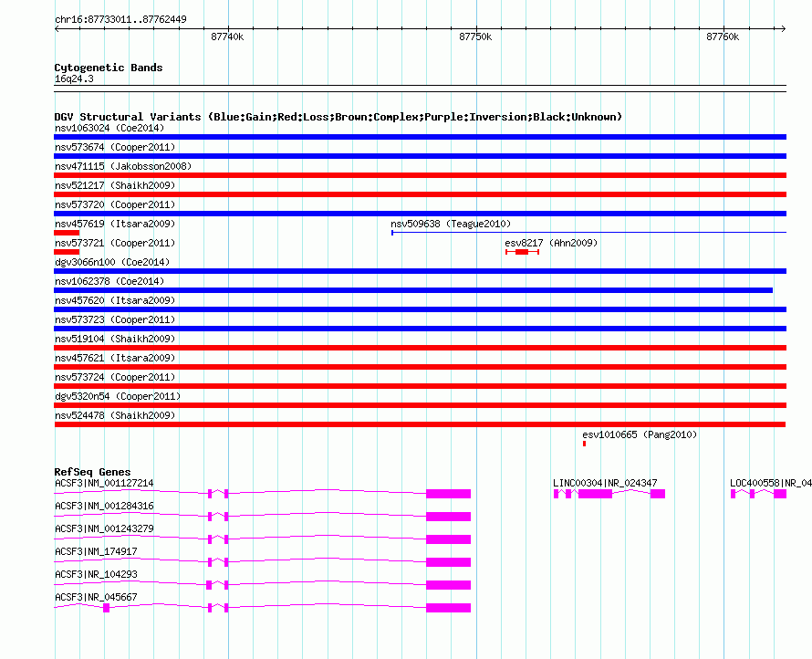Click the dgv3066n100 (Coe2014) blue bar

(420, 271)
